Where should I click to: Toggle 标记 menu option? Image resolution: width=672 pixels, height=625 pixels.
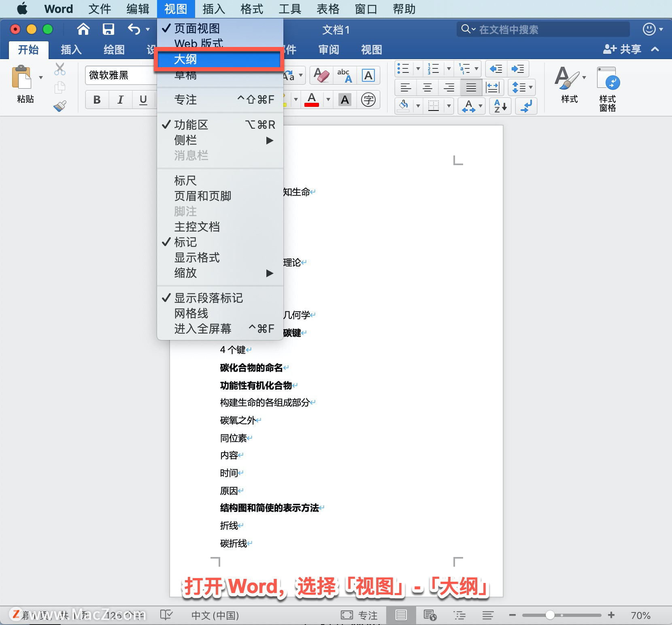[220, 242]
